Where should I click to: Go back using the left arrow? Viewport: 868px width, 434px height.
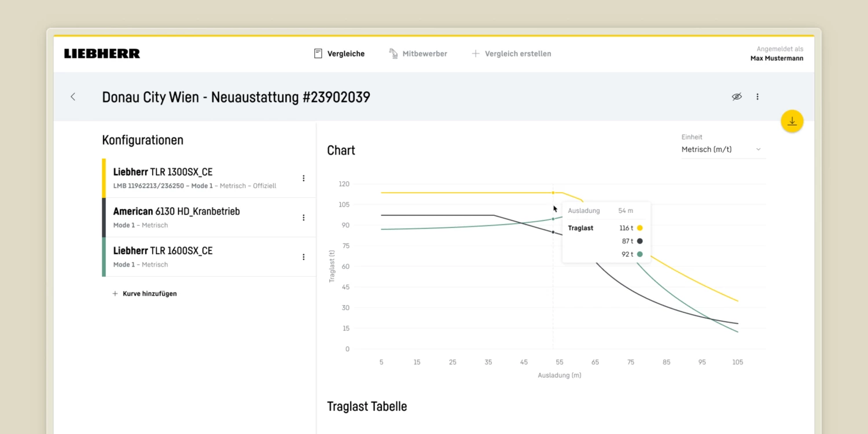click(73, 97)
